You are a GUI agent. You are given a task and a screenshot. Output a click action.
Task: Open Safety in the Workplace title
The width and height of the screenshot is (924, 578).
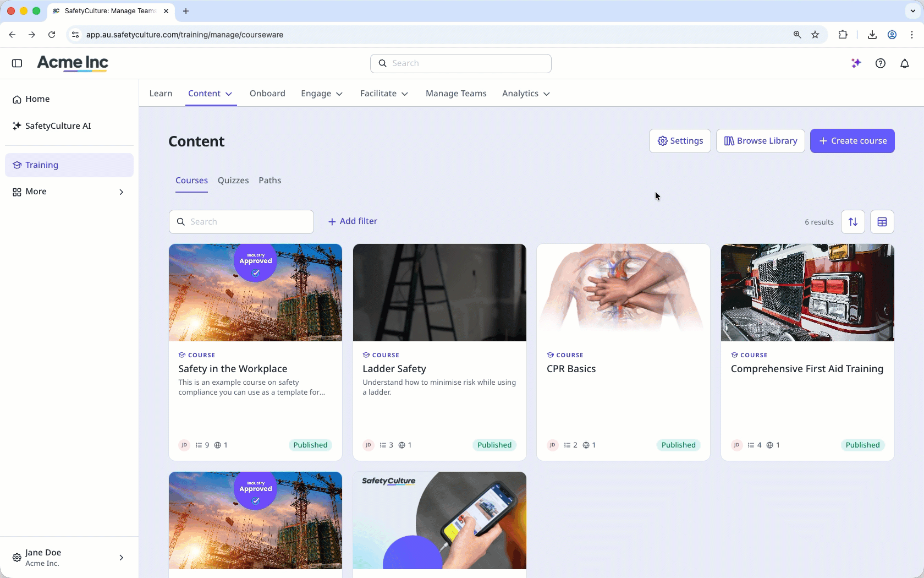pos(233,369)
